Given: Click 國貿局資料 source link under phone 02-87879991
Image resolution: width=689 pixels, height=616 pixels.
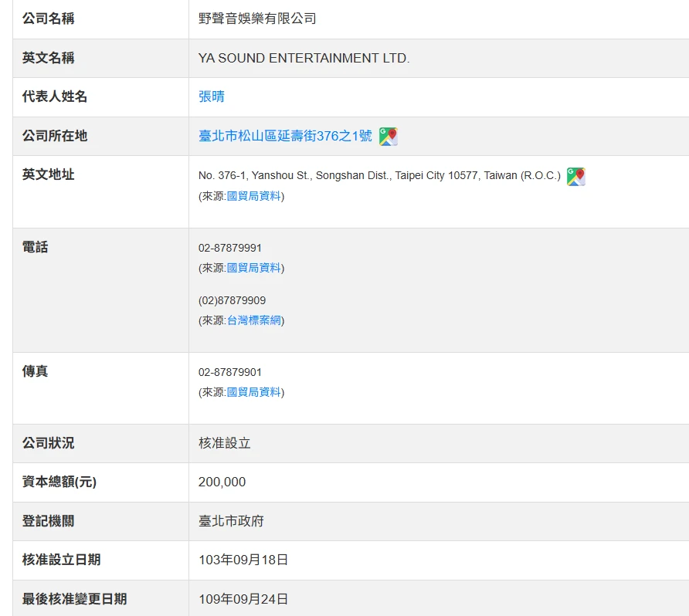Looking at the screenshot, I should [253, 268].
